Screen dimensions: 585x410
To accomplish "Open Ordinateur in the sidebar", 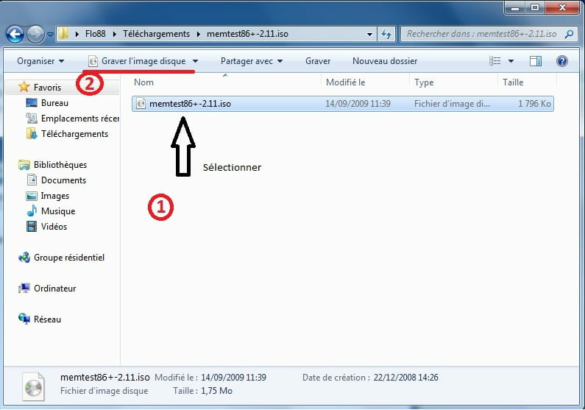I will [55, 289].
